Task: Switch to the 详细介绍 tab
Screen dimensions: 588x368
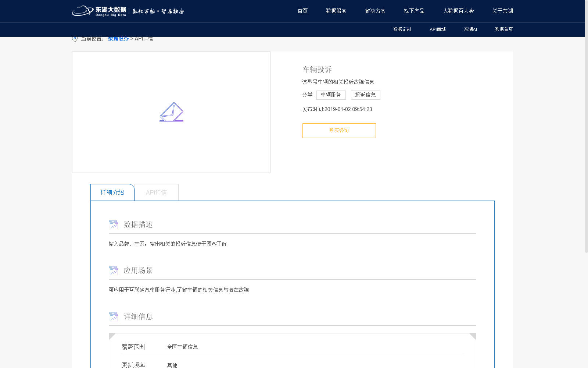Action: 112,192
